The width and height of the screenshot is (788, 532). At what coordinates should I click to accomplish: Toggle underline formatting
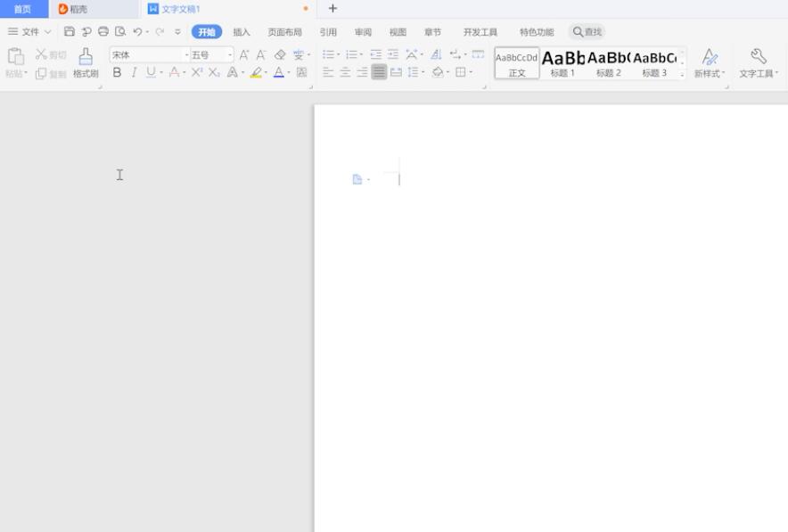151,72
